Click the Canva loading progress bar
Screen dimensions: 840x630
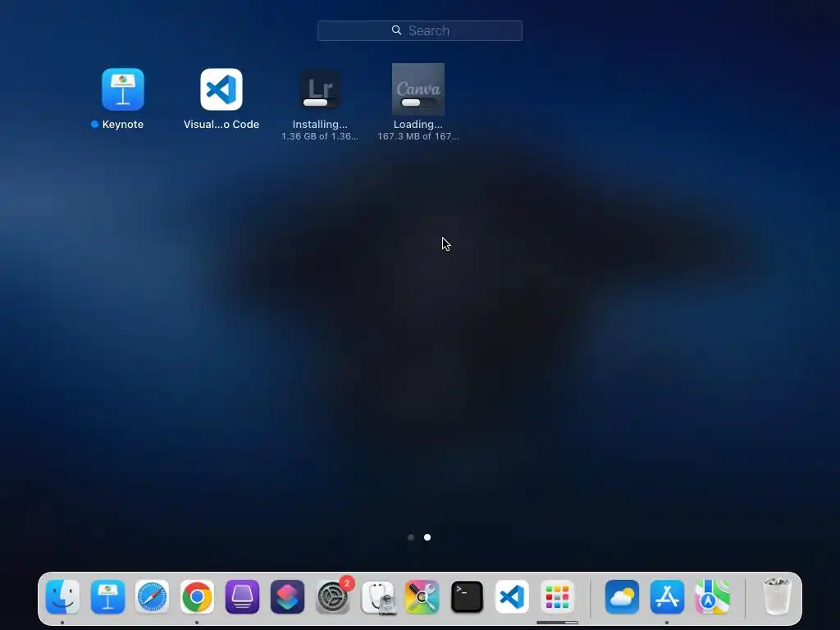[x=418, y=103]
